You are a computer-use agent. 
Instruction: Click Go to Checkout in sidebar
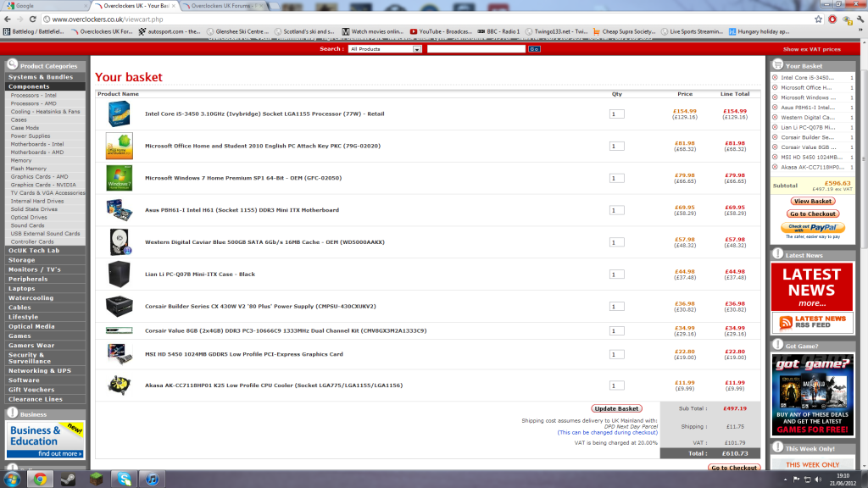[x=813, y=214]
